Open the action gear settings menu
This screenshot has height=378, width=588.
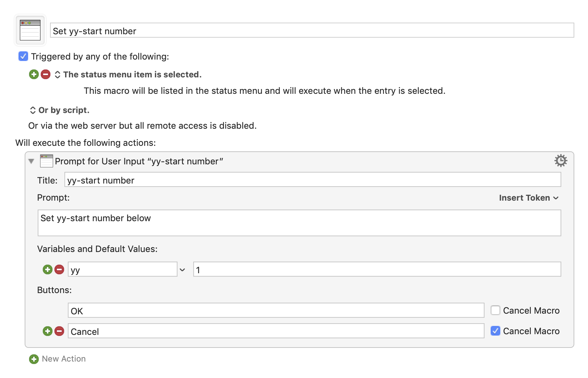click(561, 161)
